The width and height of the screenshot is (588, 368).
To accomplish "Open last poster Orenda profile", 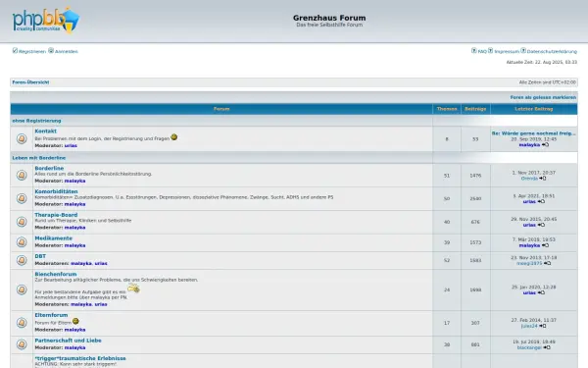I will coord(529,179).
